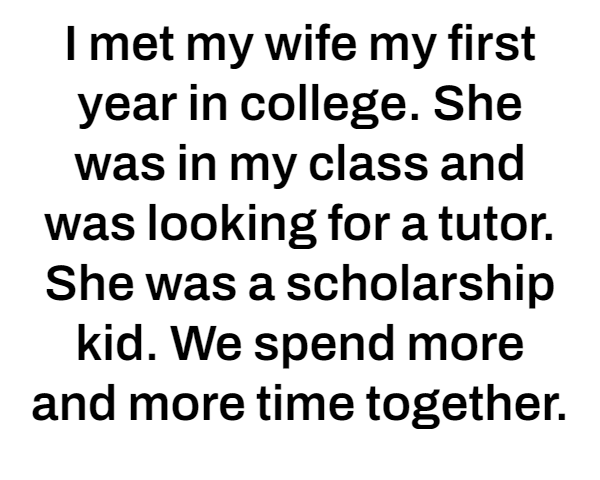Image resolution: width=600 pixels, height=480 pixels.
Task: Click the word "first" ending first line
Action: [x=491, y=43]
